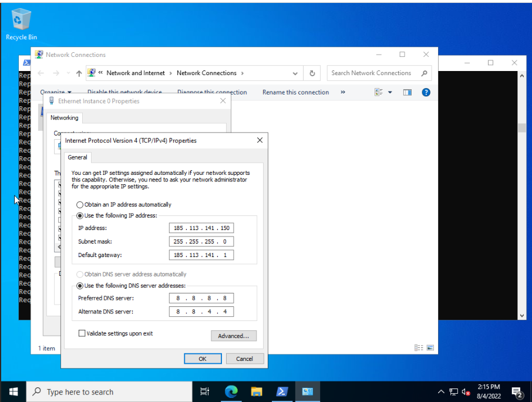This screenshot has width=532, height=402.
Task: Click the Alternate DNS server field
Action: pos(201,312)
